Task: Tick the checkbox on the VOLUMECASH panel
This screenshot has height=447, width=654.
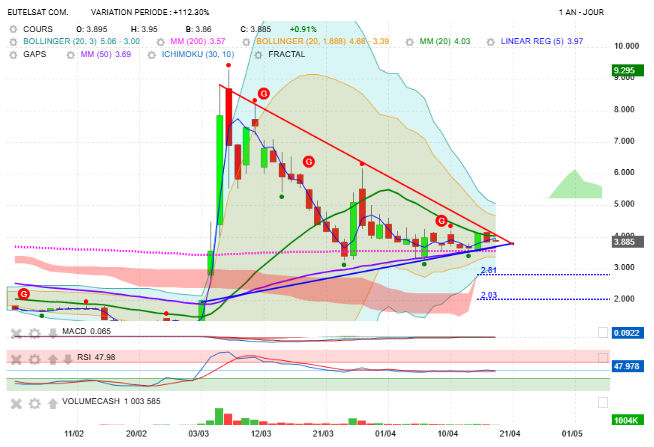Action: coord(602,402)
